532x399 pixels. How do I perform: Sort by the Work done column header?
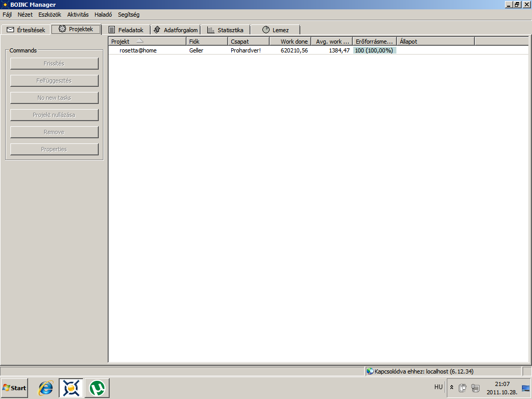[x=290, y=42]
